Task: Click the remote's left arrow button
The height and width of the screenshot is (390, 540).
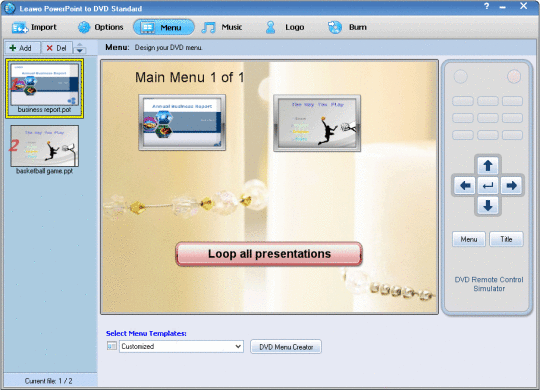Action: pyautogui.click(x=465, y=186)
